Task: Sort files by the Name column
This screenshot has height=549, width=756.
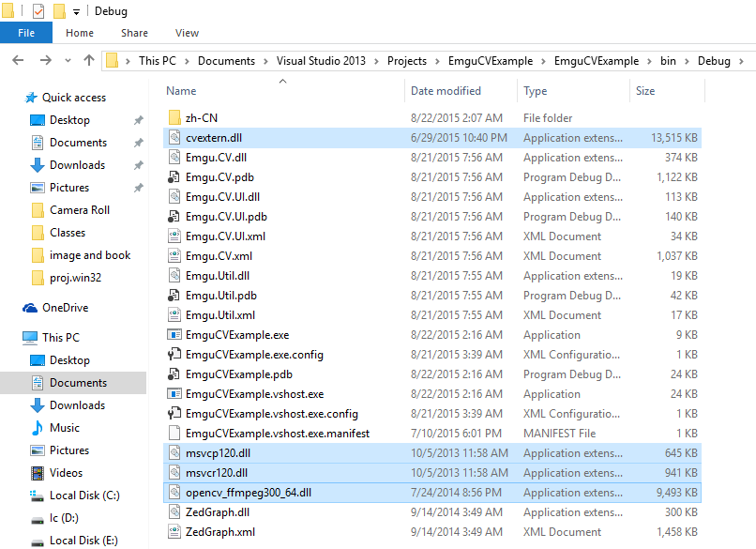Action: tap(181, 91)
